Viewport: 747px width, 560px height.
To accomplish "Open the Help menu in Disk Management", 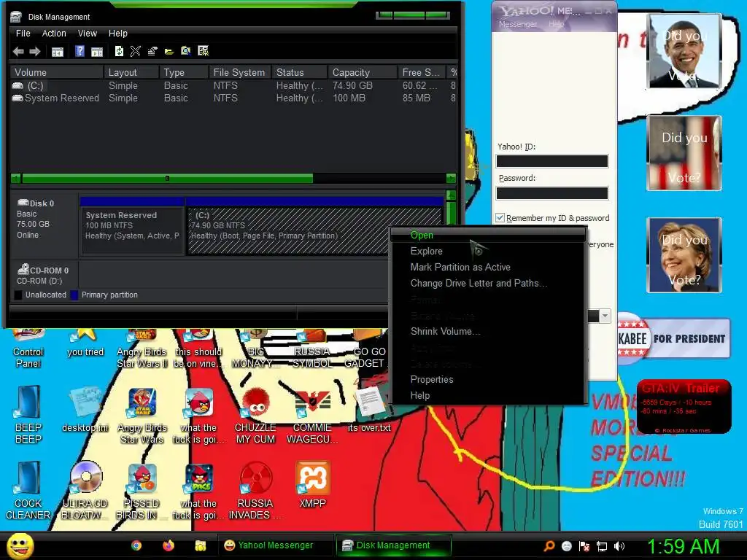I will click(x=117, y=34).
